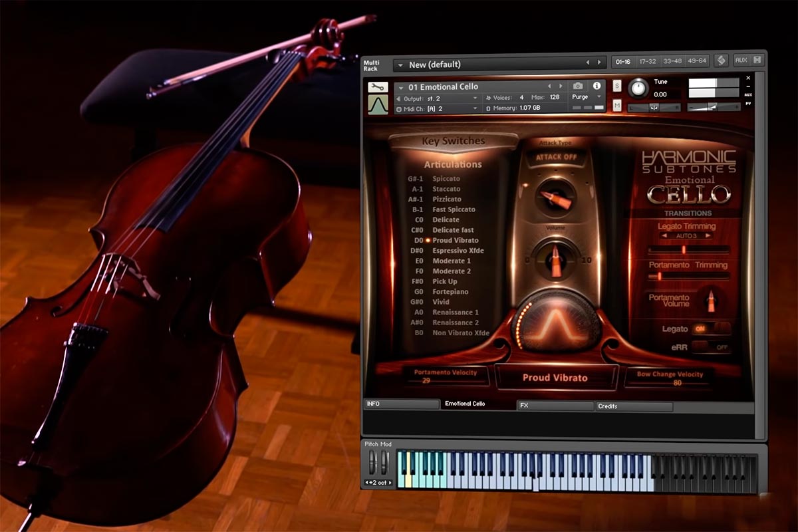
Task: Click the Portamento Trimming slider
Action: tap(689, 275)
